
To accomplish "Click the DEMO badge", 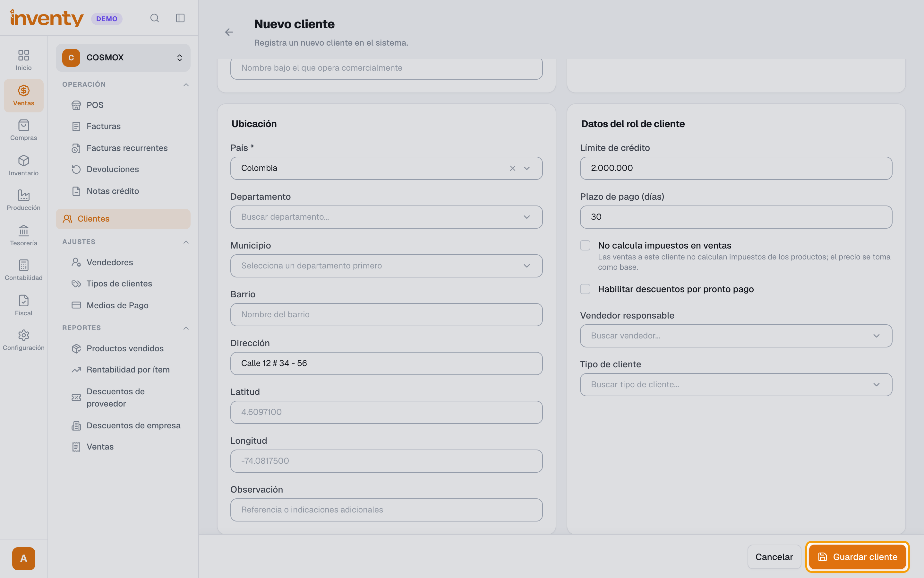I will (107, 19).
